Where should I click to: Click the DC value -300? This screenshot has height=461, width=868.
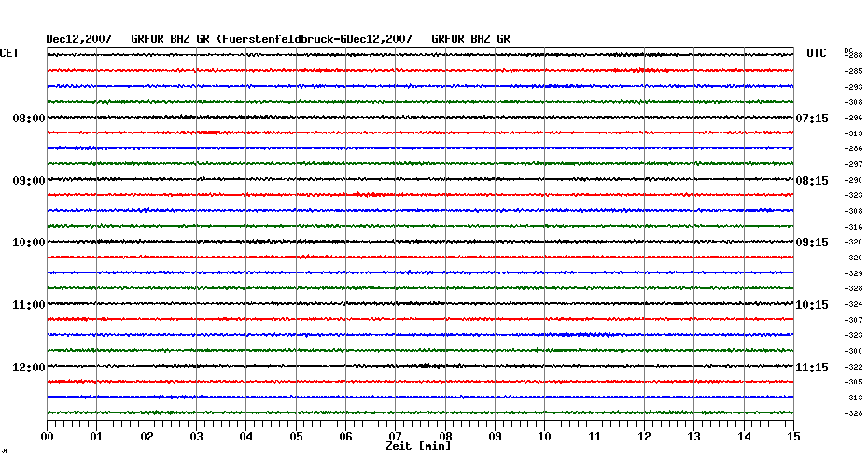(854, 351)
